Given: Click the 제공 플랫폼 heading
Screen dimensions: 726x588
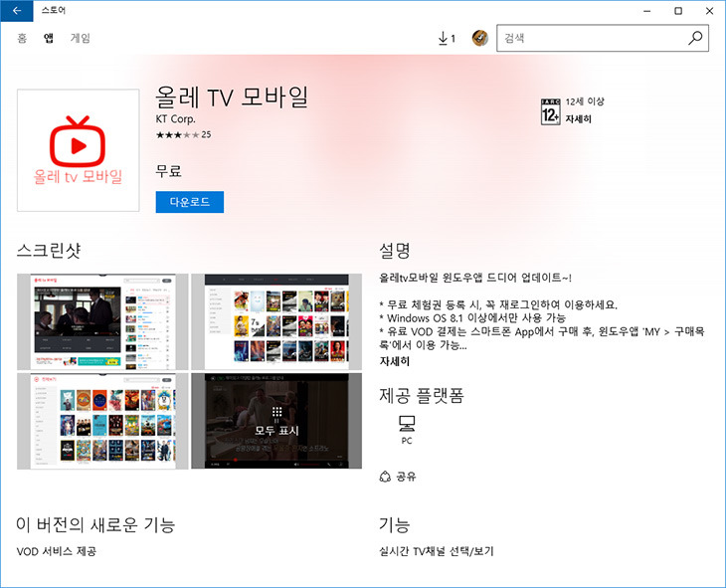Looking at the screenshot, I should pyautogui.click(x=422, y=395).
